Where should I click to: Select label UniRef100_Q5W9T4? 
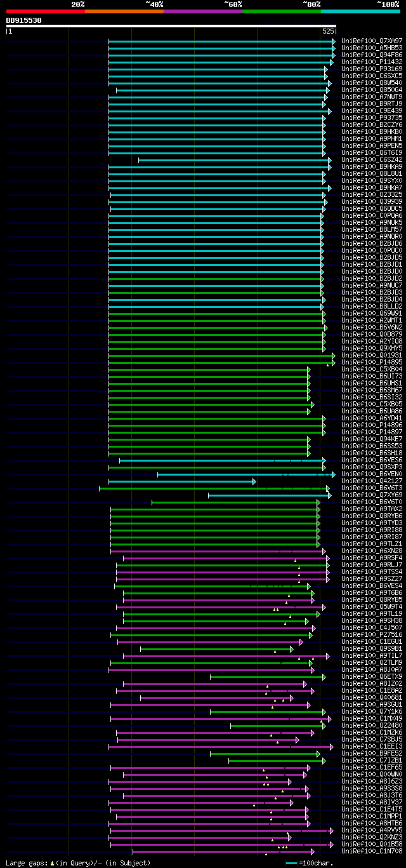coord(372,606)
